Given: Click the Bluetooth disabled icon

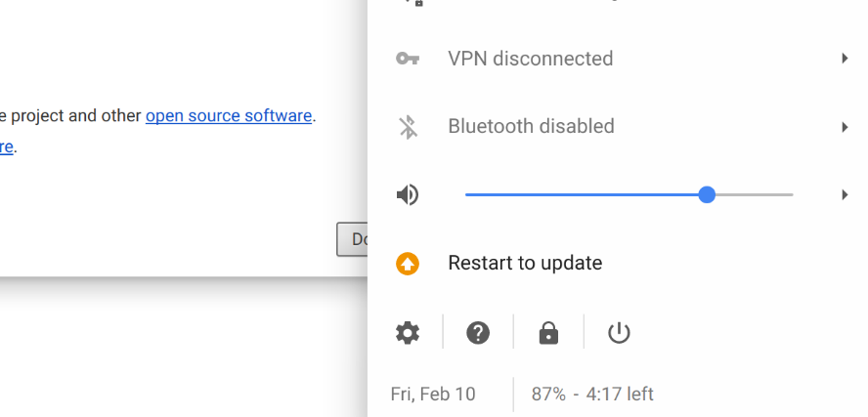Looking at the screenshot, I should [x=408, y=126].
